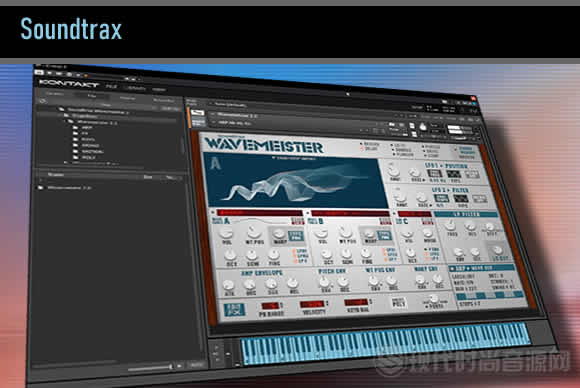This screenshot has width=580, height=388.
Task: Click oscillator A SEMI knob
Action: coord(252,256)
